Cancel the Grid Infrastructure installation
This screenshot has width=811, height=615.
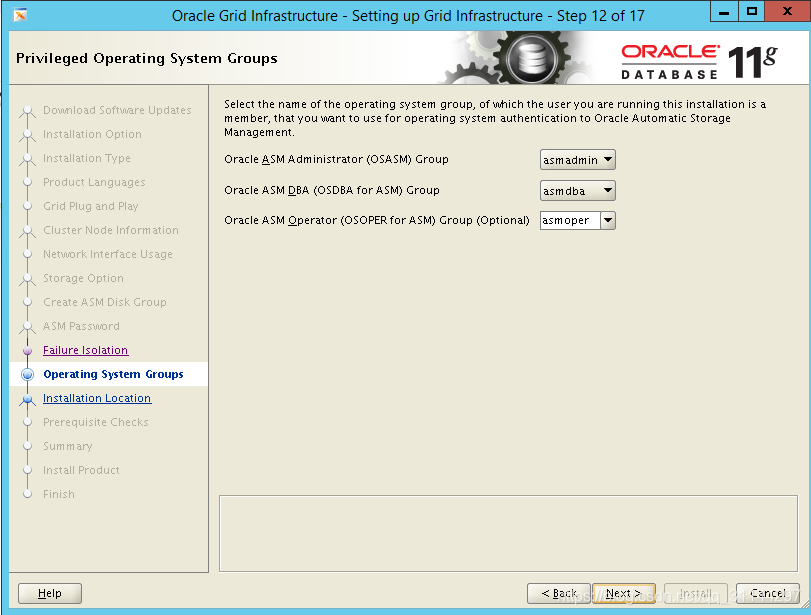pyautogui.click(x=768, y=593)
